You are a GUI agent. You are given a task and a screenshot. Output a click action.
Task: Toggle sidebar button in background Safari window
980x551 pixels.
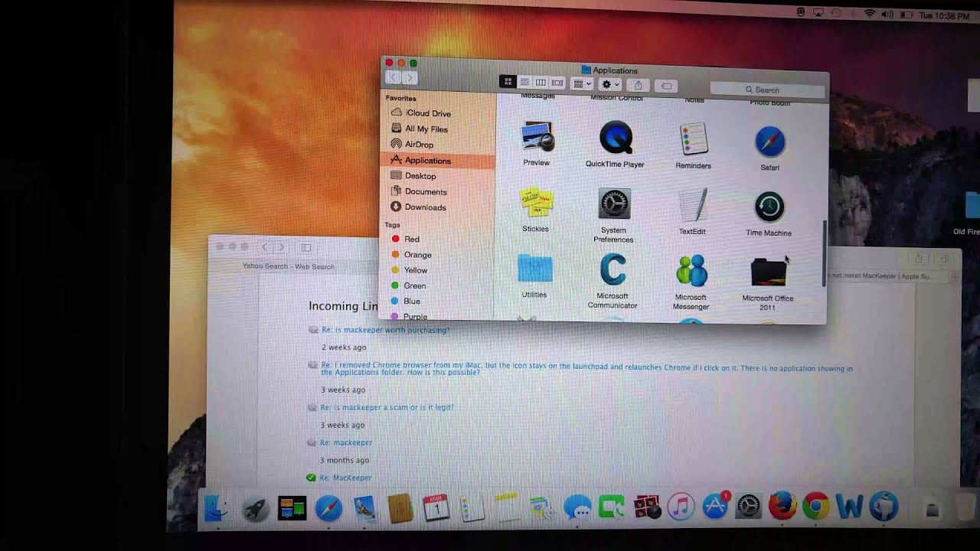[305, 247]
